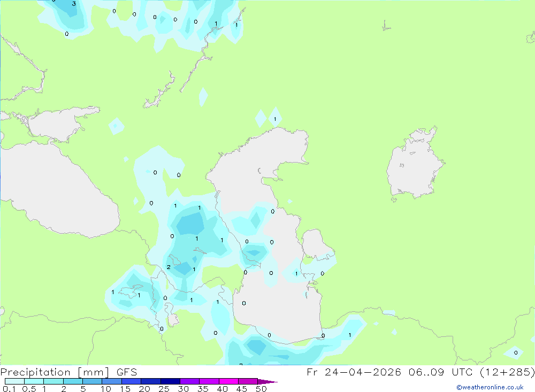
Task: Select the 0.5–1 mm legend color swatch
Action: tap(34, 381)
